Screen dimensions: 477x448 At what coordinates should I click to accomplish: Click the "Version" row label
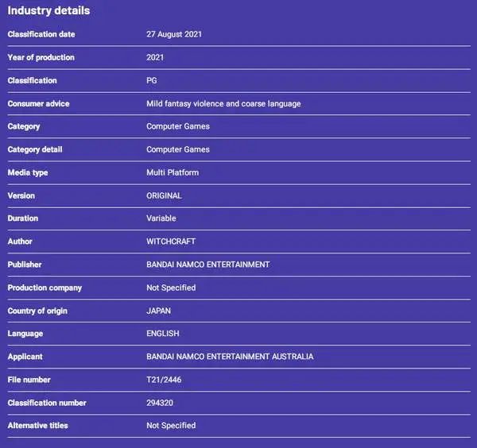click(21, 195)
